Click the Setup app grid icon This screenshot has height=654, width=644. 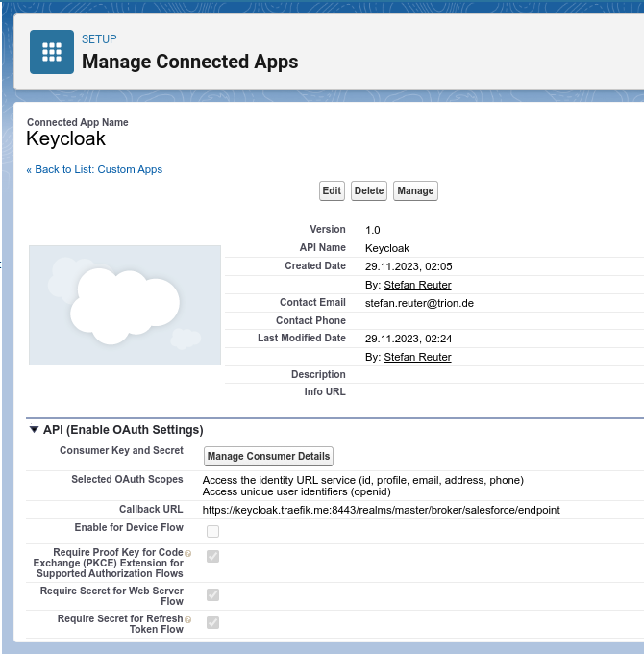click(52, 52)
